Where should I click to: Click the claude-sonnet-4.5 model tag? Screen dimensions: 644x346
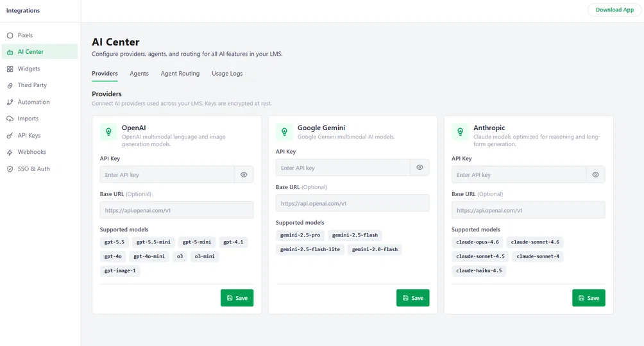point(480,256)
